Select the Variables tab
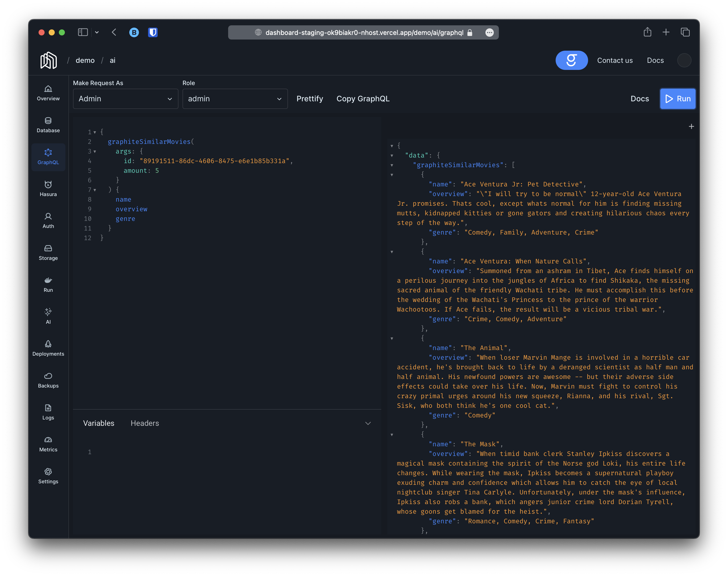The image size is (728, 576). tap(99, 423)
